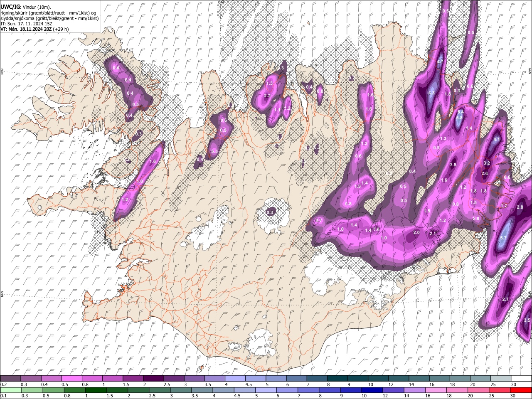Image resolution: width=532 pixels, height=399 pixels.
Task: Click upper legend dark plum swatch between 2 and 2.5
Action: (153, 379)
